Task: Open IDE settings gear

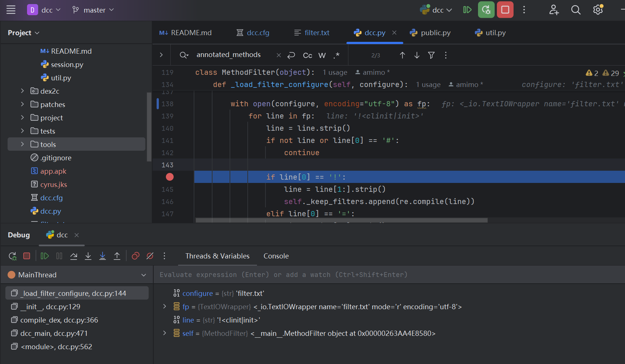Action: pos(598,10)
